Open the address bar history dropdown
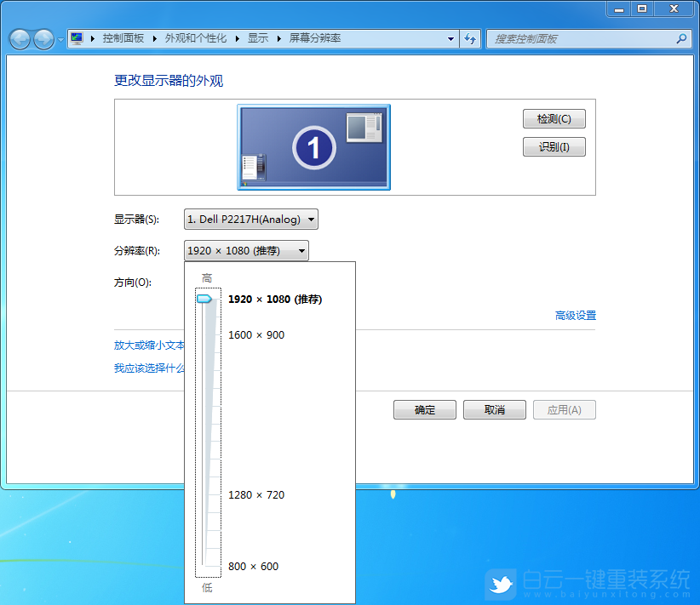Image resolution: width=700 pixels, height=605 pixels. (450, 38)
